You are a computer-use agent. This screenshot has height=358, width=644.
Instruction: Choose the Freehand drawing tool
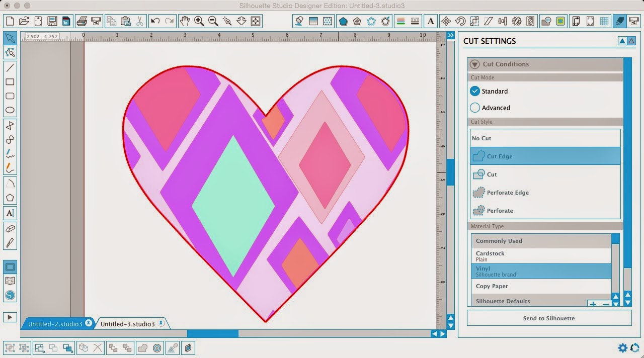click(x=11, y=154)
